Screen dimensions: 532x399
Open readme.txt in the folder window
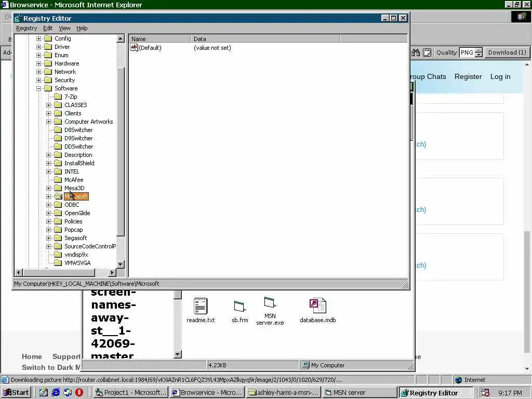click(x=201, y=310)
